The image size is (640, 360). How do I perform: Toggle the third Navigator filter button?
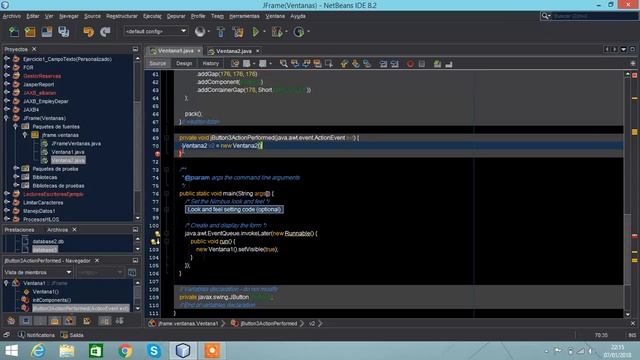point(40,321)
